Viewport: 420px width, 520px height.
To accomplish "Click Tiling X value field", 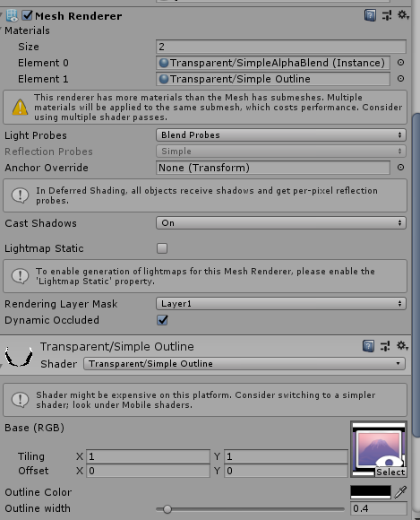I will point(148,456).
